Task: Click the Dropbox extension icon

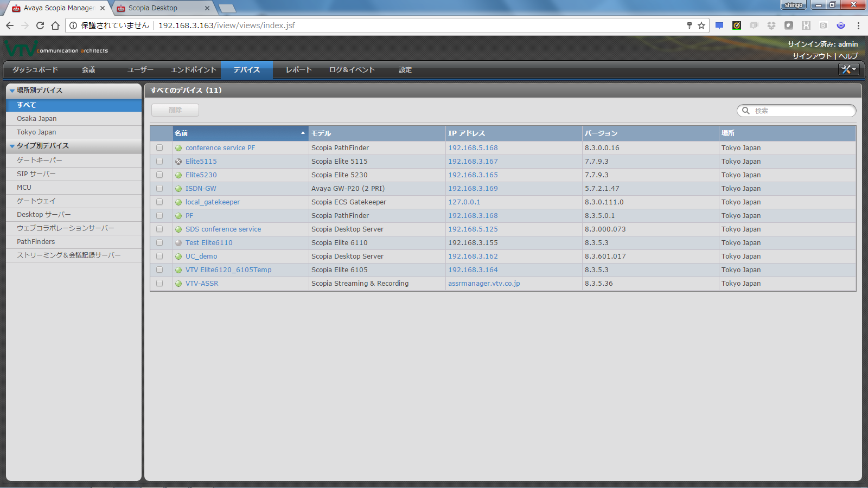Action: tap(771, 25)
